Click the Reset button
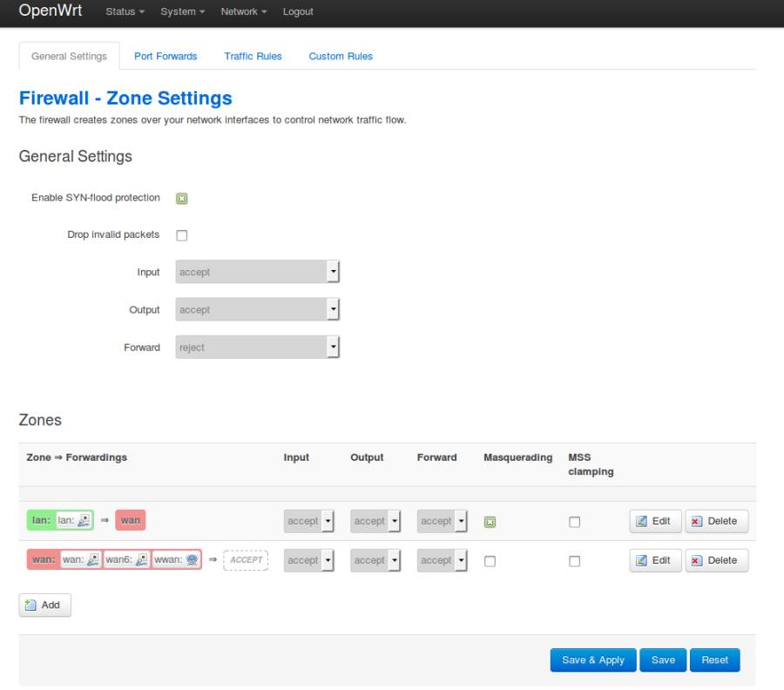The width and height of the screenshot is (784, 690). [714, 660]
